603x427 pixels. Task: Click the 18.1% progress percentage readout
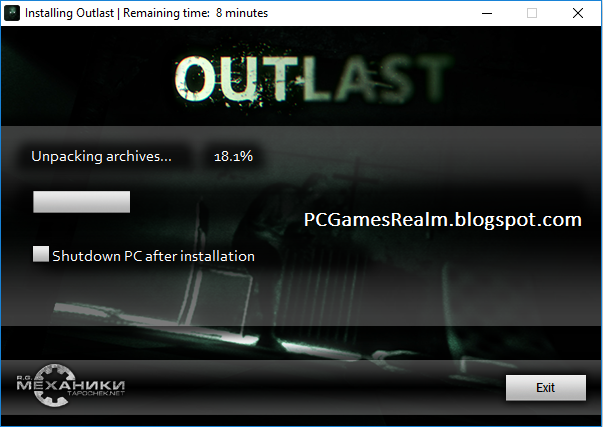(x=233, y=156)
